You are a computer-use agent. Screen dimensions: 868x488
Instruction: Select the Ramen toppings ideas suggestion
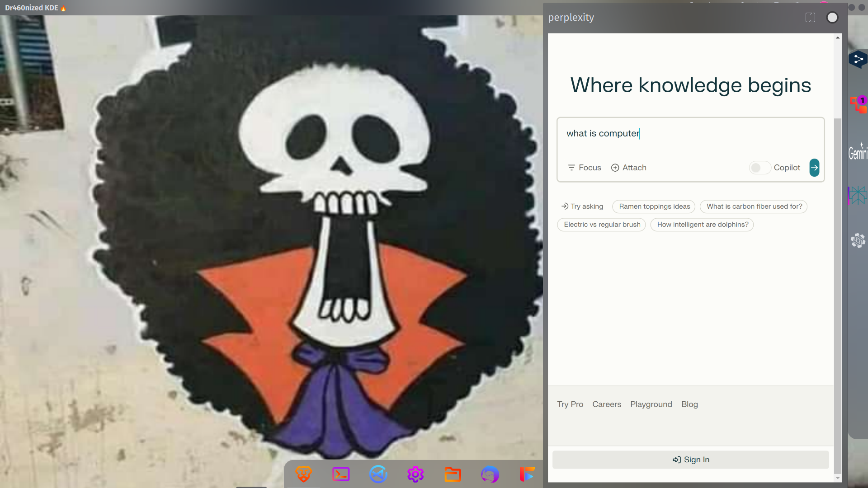(x=654, y=206)
